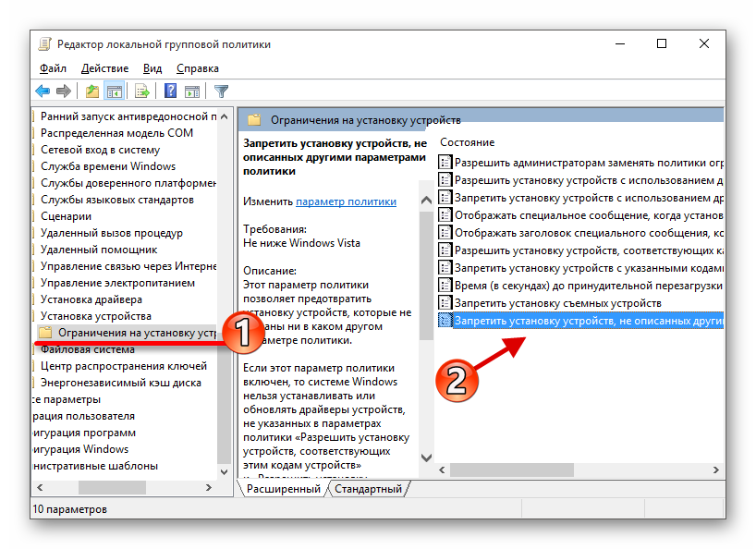
Task: Select 'Файловая система' tree item
Action: pos(88,349)
